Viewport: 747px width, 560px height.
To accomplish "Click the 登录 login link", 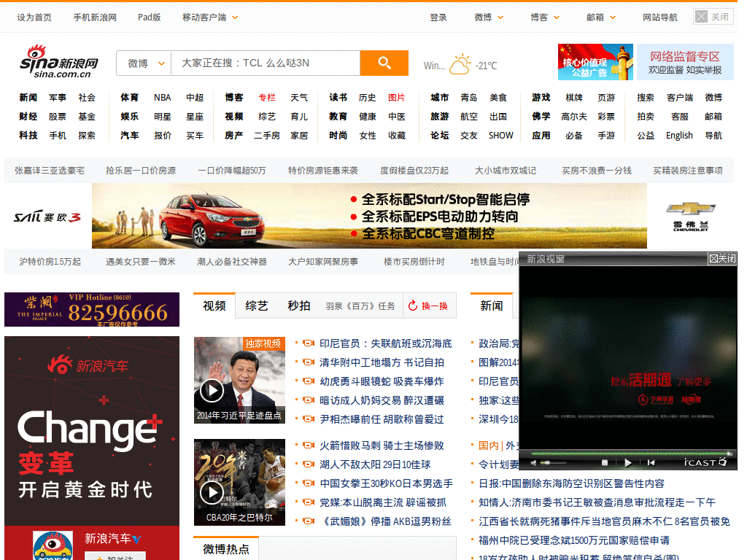I will pos(438,17).
